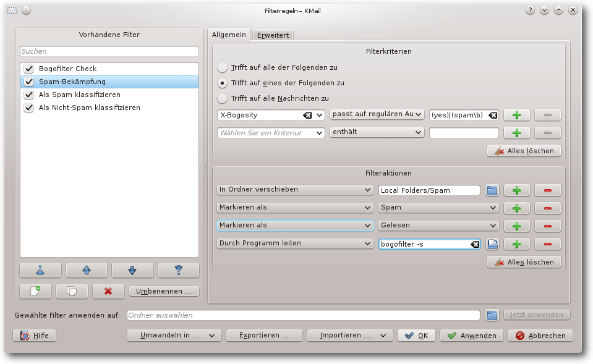This screenshot has width=593, height=364.
Task: Click the Anwenden button
Action: 472,336
